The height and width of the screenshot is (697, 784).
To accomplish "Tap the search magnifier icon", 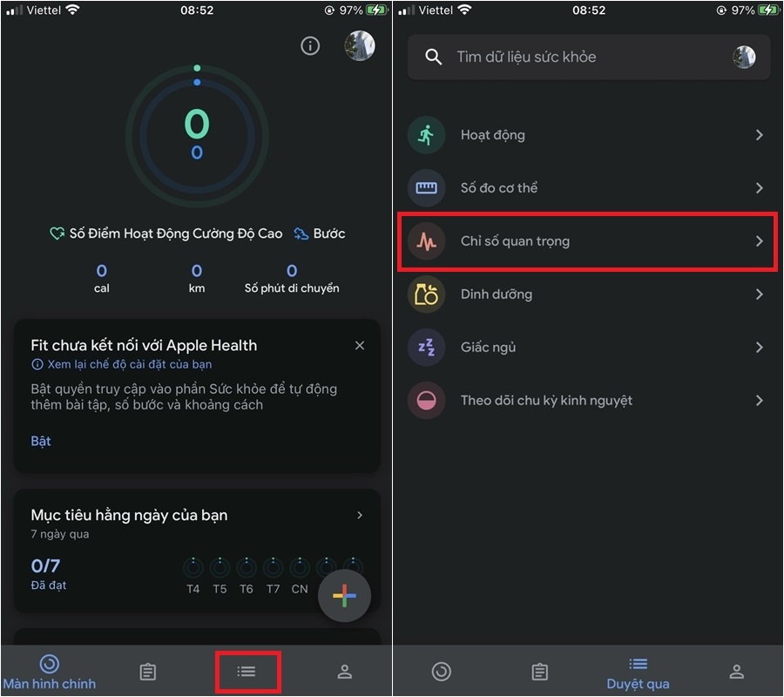I will 433,57.
